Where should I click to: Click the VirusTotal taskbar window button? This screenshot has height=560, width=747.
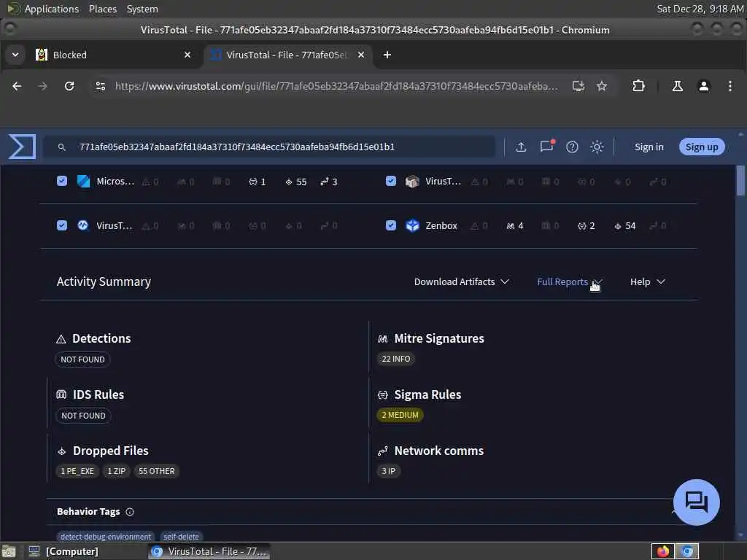point(209,551)
